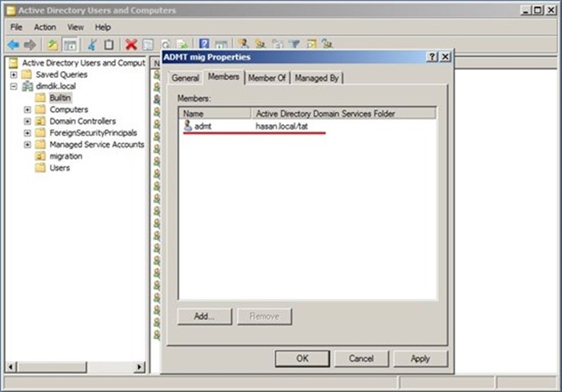Click the Add to group toolbar icon
Screen dimensions: 562x392
click(328, 44)
